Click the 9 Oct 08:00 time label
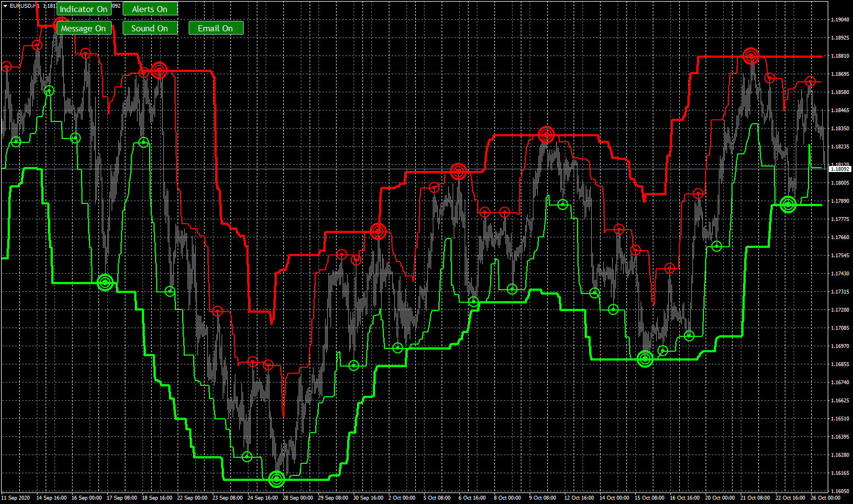Image resolution: width=853 pixels, height=504 pixels. click(x=542, y=498)
